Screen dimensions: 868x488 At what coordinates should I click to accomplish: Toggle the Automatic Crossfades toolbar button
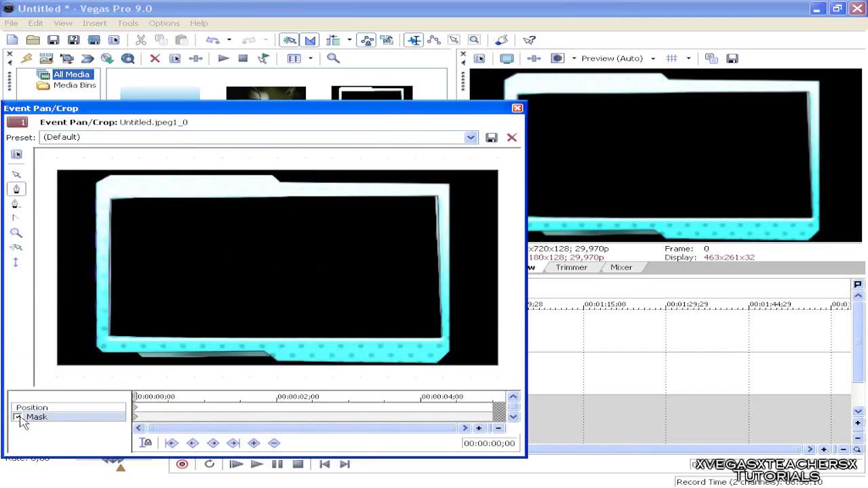310,41
